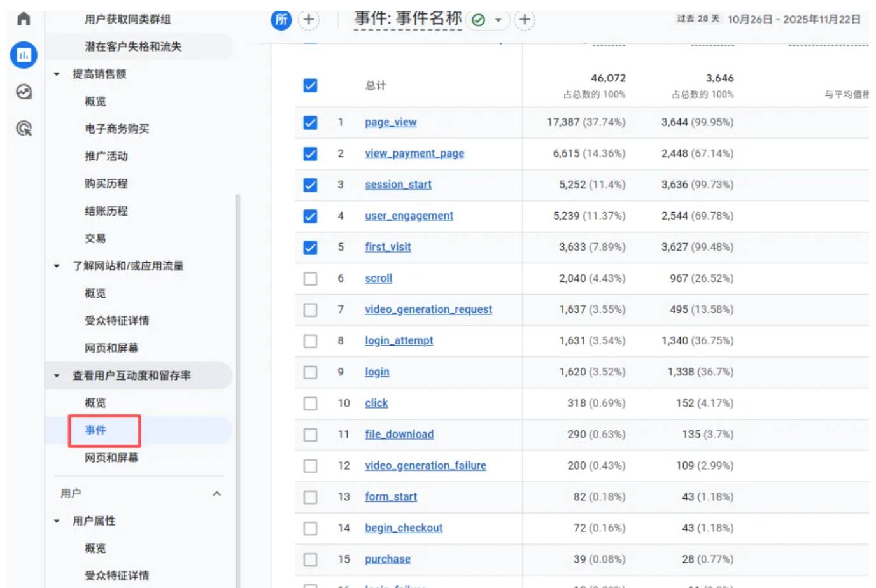Open 受众特征详情 under 了解网站和/或应用流量

point(117,320)
